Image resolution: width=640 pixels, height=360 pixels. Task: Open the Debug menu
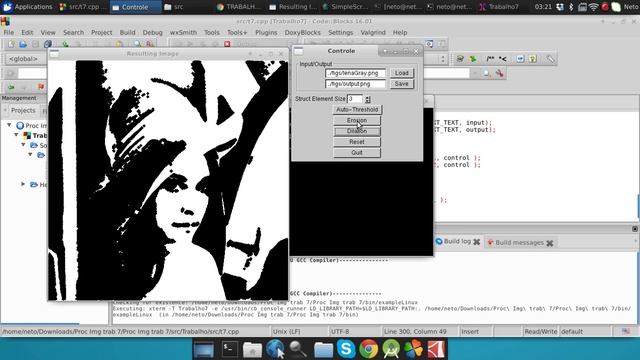point(152,32)
